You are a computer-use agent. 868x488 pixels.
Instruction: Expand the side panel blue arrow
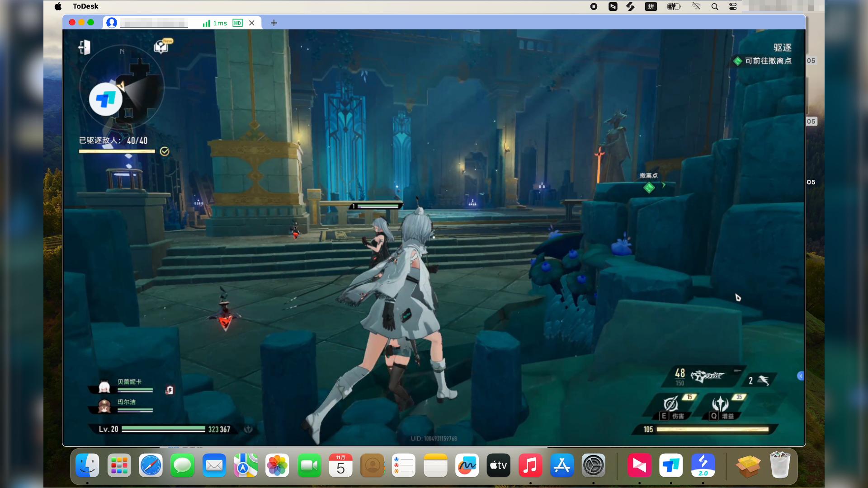coord(801,376)
